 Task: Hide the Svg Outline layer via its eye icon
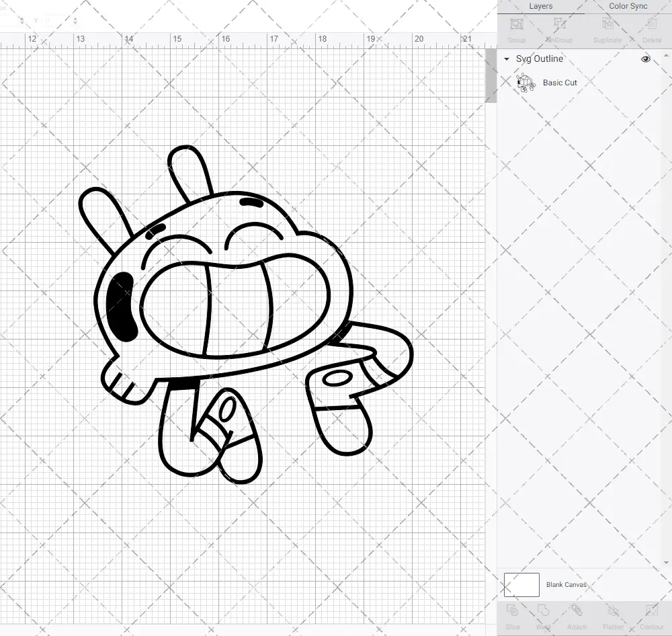[645, 59]
